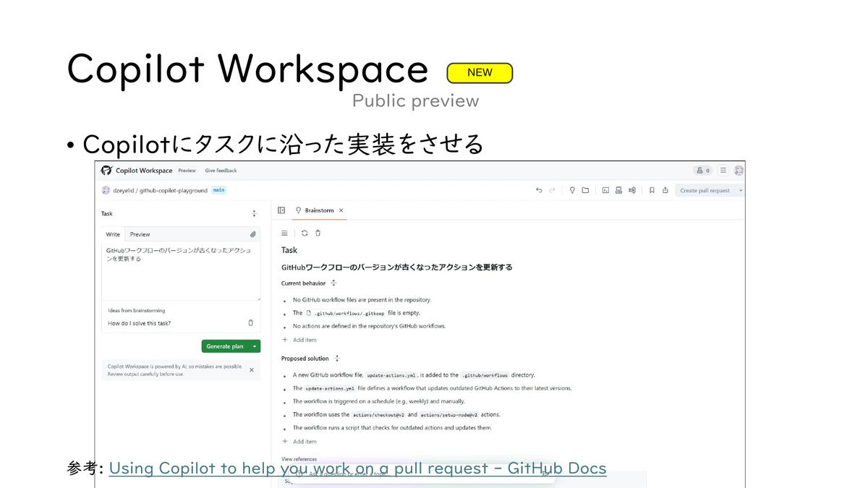Click the regenerate refresh icon
Image resolution: width=868 pixels, height=488 pixels.
point(305,233)
